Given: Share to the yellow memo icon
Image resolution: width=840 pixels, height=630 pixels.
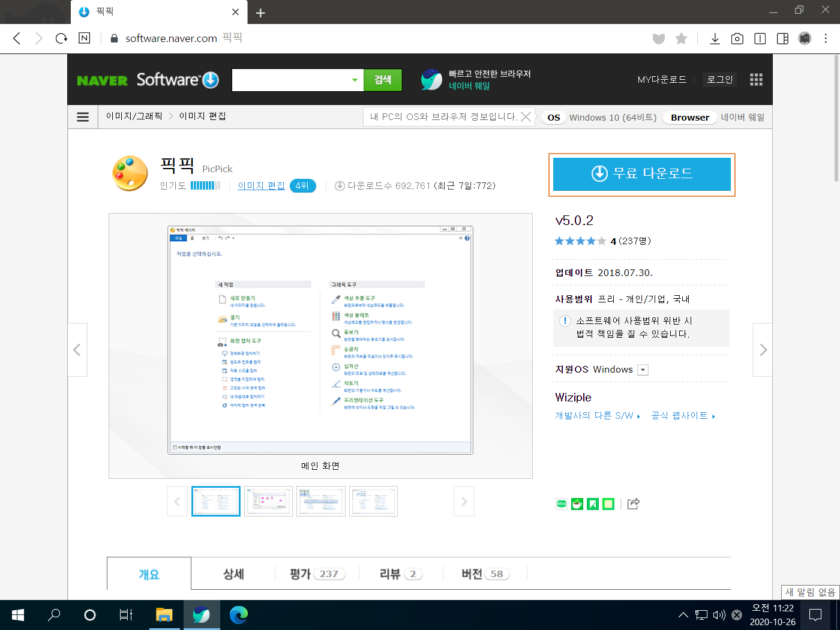Looking at the screenshot, I should coord(608,504).
